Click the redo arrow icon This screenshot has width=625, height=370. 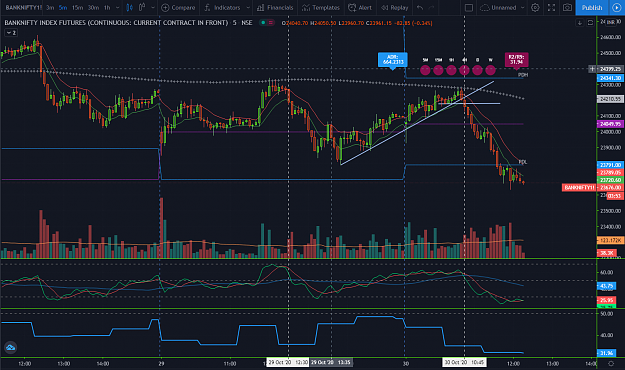point(431,8)
